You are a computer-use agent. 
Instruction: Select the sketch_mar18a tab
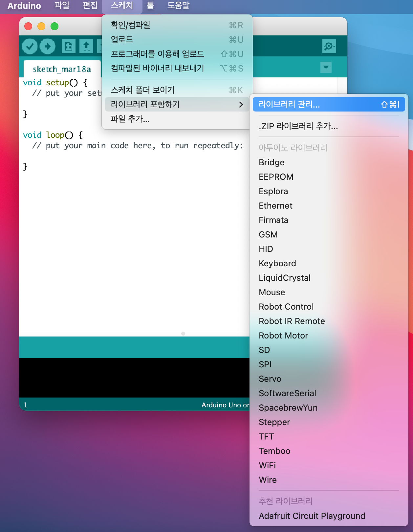point(62,69)
